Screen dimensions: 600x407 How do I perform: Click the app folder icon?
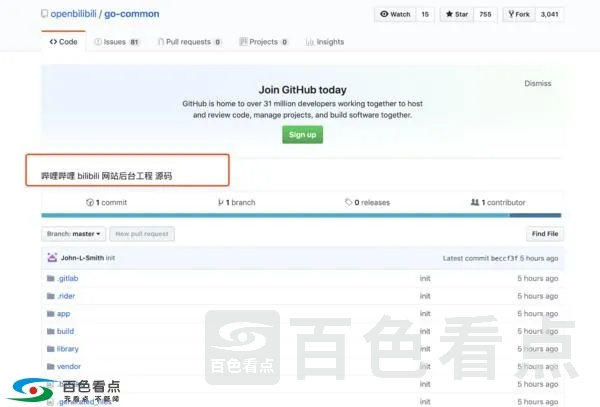coord(51,314)
